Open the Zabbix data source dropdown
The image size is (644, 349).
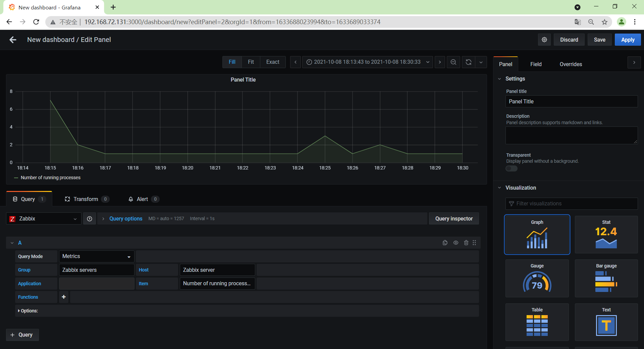click(44, 219)
